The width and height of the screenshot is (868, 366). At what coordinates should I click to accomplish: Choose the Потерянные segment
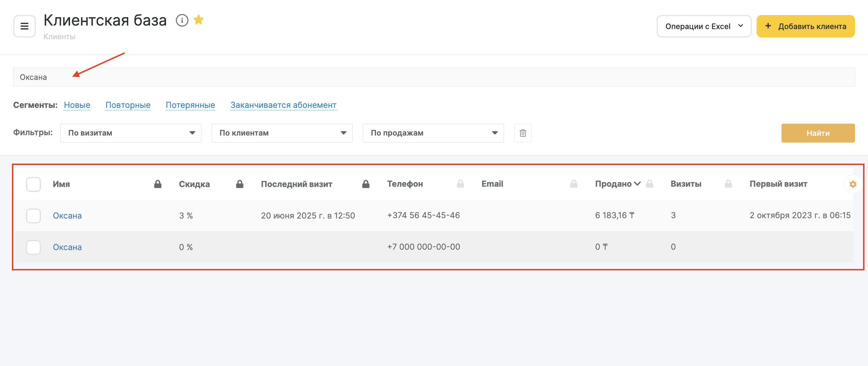click(190, 105)
